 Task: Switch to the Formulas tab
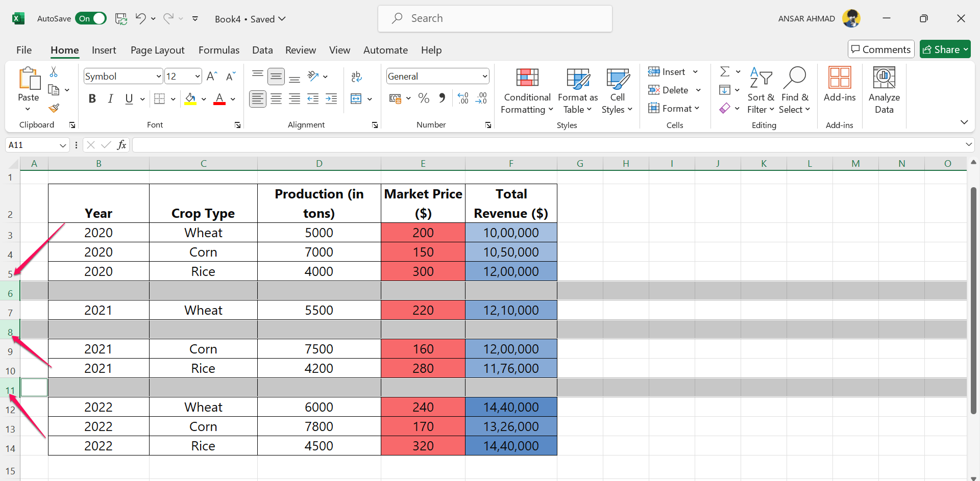(x=218, y=50)
